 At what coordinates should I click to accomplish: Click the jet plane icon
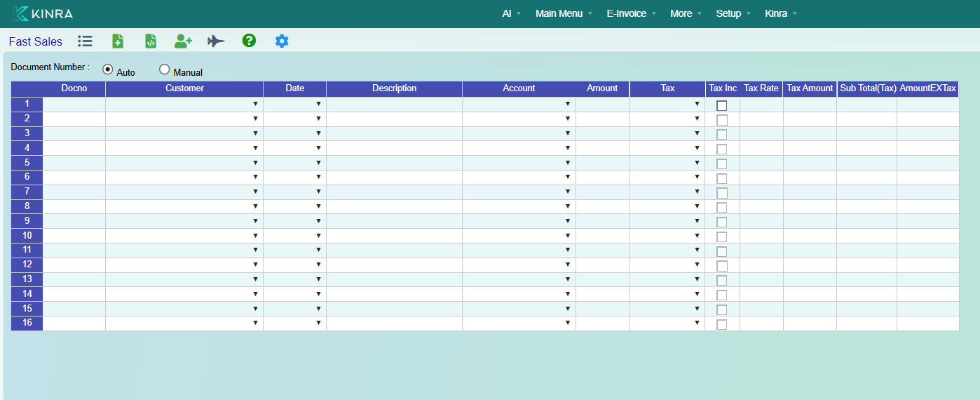217,41
